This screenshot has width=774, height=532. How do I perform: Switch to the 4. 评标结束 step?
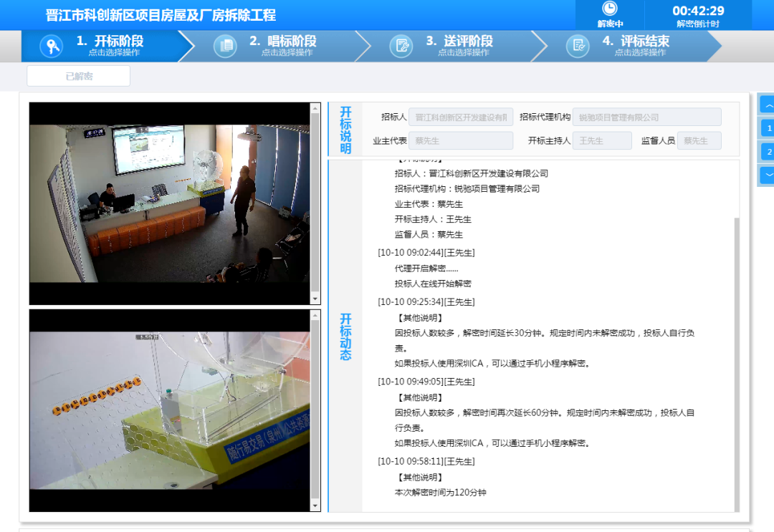click(635, 46)
